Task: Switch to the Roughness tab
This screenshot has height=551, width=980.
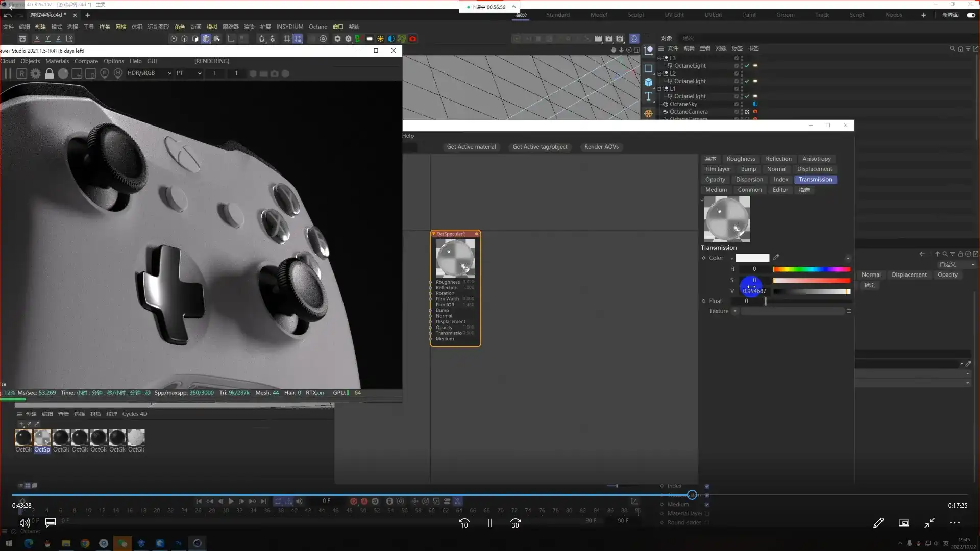Action: [740, 159]
